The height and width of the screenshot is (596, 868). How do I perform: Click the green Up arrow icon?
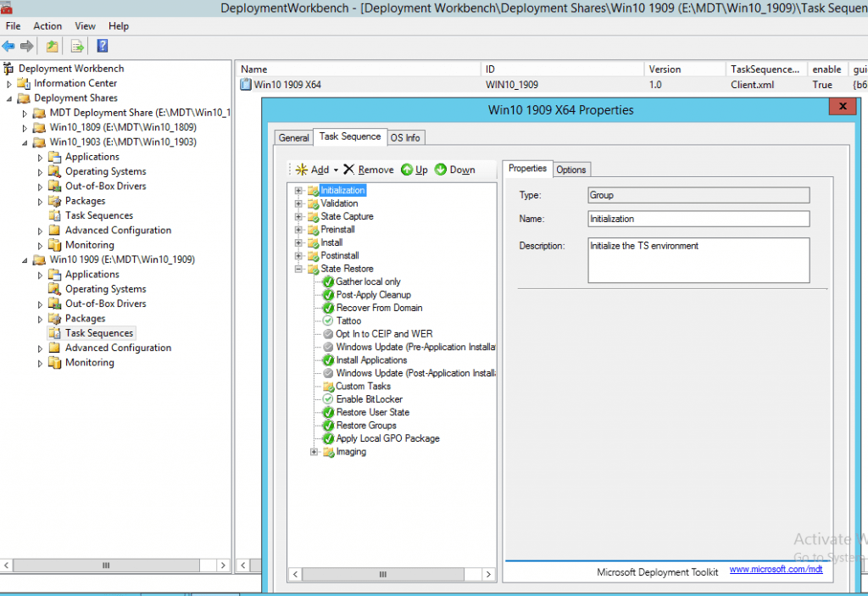pos(407,170)
